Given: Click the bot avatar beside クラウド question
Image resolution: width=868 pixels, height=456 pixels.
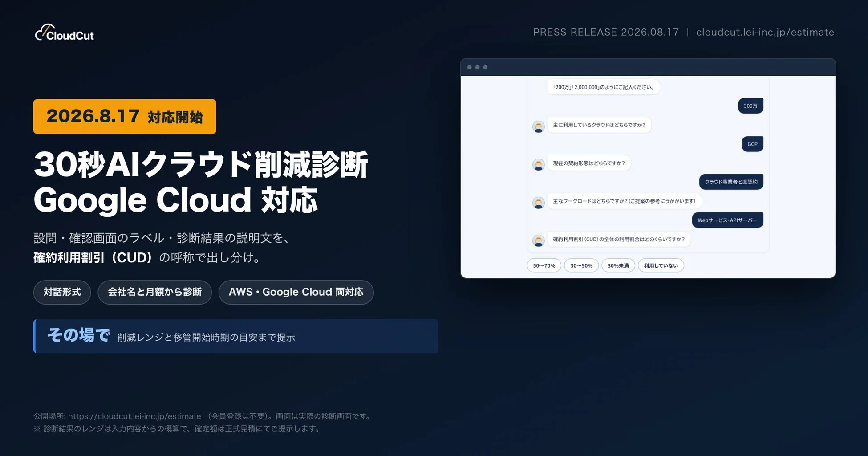Looking at the screenshot, I should (539, 127).
